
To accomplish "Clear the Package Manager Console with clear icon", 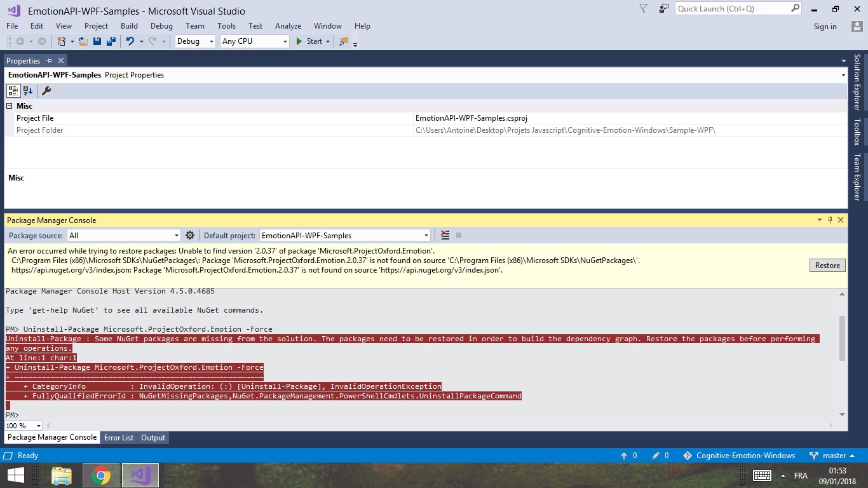I will (x=445, y=235).
